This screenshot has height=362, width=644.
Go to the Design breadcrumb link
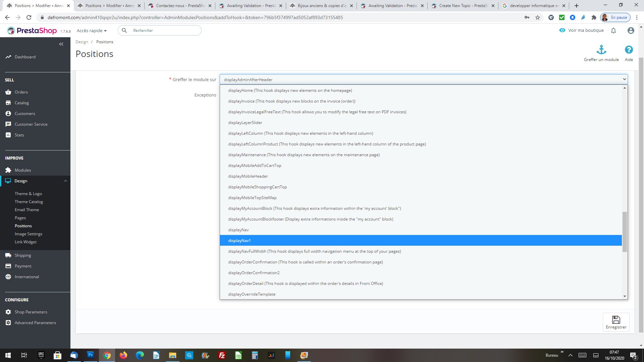point(82,42)
